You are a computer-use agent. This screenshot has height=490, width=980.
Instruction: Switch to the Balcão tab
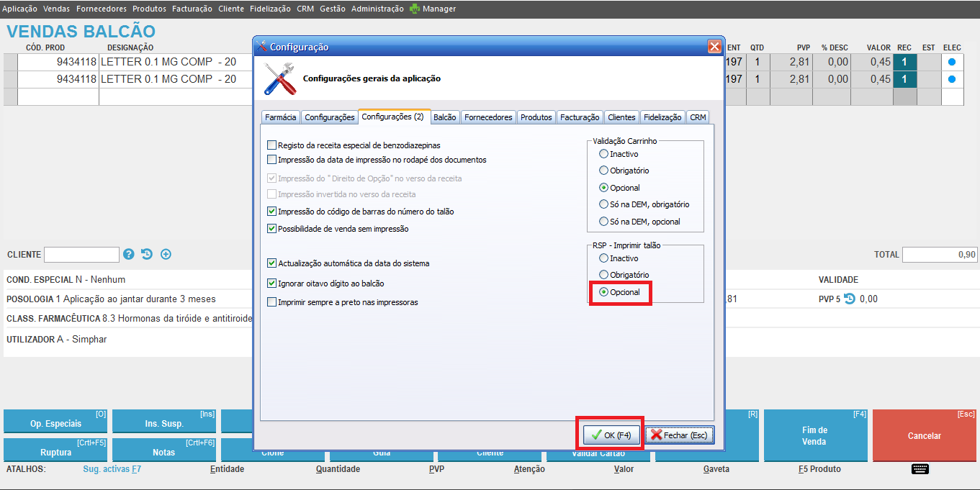[x=445, y=117]
